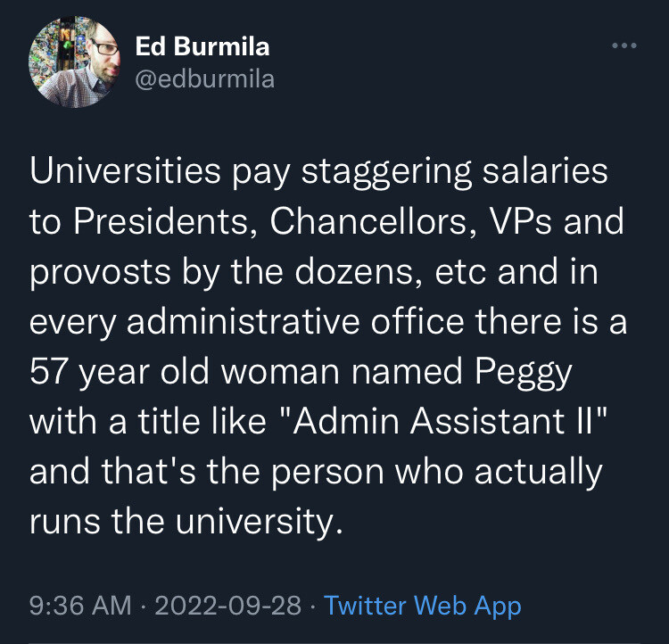The width and height of the screenshot is (669, 644).
Task: Open the Twitter Web App source link
Action: tap(423, 606)
